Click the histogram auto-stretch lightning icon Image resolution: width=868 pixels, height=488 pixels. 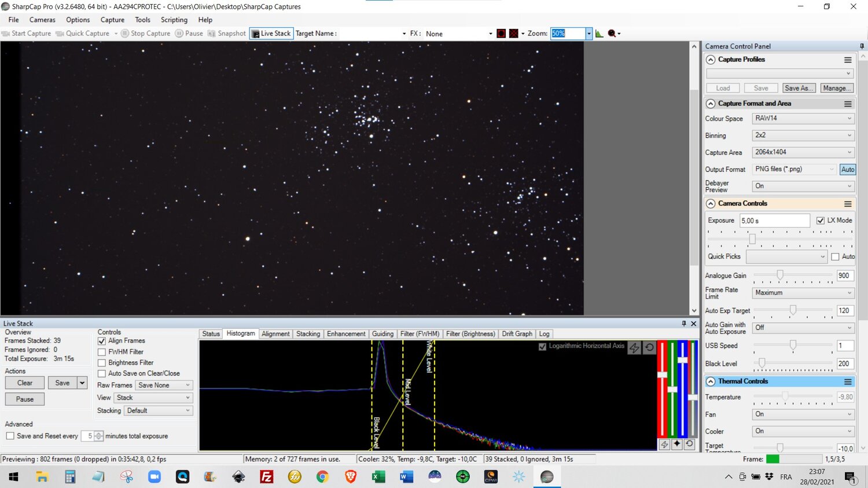[x=634, y=347]
